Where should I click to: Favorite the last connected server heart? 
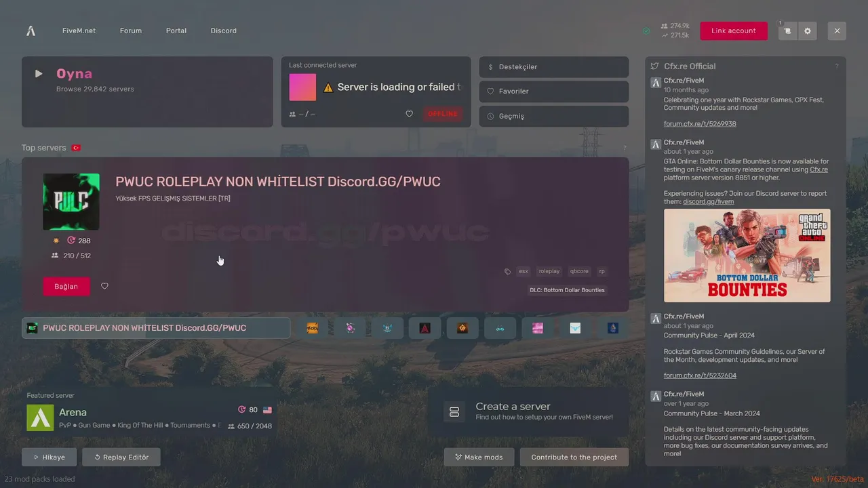[409, 114]
